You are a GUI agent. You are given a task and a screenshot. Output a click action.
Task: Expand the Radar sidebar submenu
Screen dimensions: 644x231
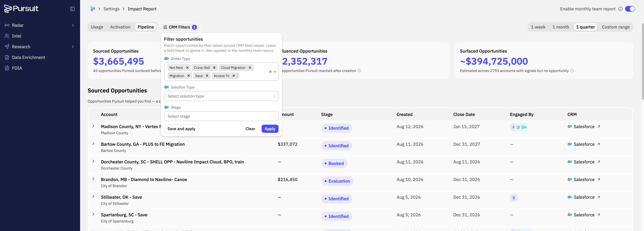73,25
